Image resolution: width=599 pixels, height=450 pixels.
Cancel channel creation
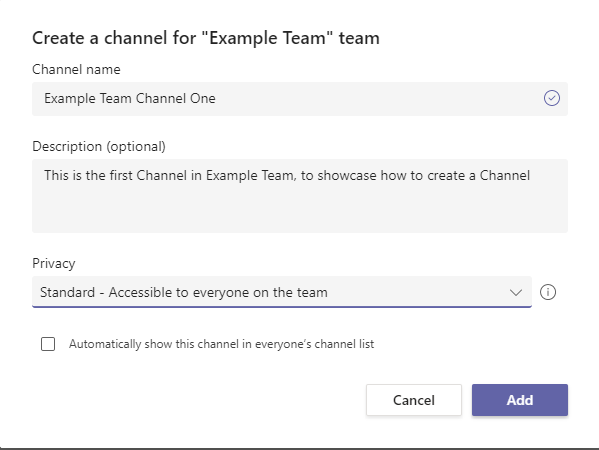pyautogui.click(x=414, y=400)
